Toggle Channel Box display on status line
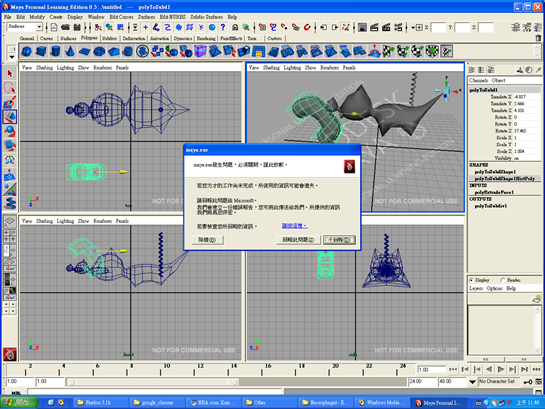The image size is (545, 409). coord(538,27)
